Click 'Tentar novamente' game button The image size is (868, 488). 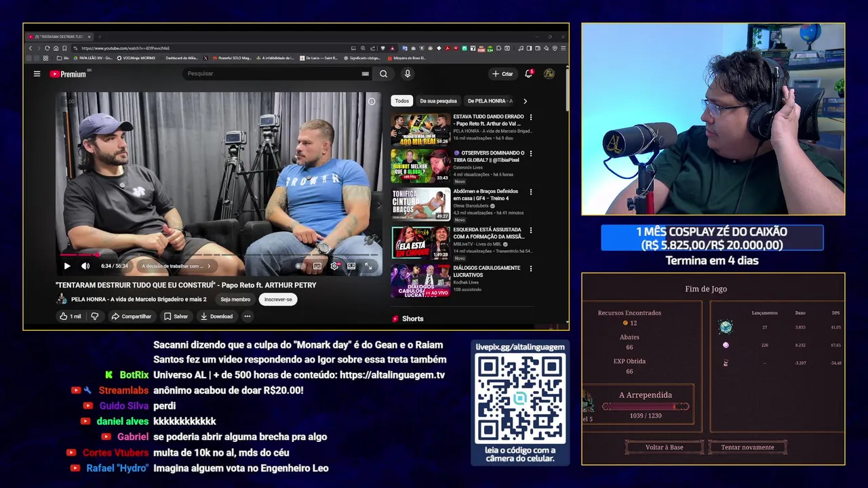[x=747, y=447]
